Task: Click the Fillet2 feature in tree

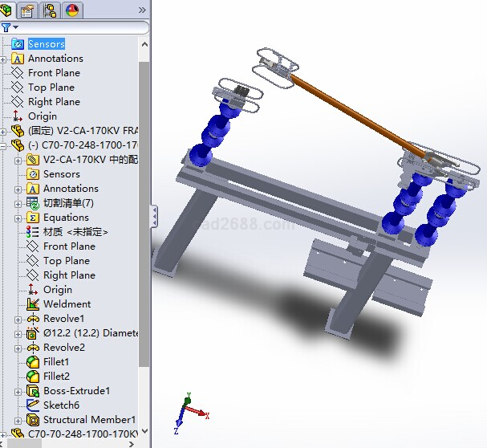Action: pyautogui.click(x=56, y=377)
